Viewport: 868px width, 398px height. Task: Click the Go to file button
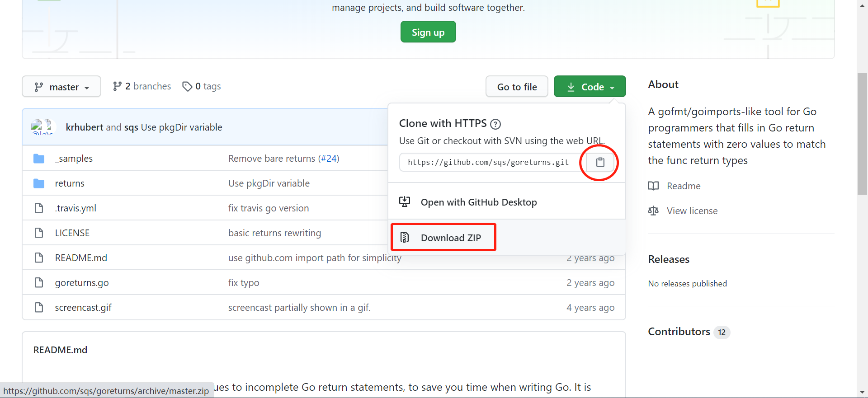[517, 86]
